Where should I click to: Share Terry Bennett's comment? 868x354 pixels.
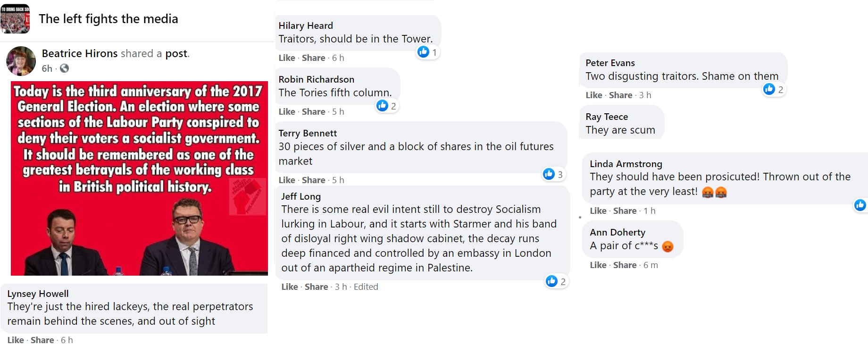tap(313, 180)
